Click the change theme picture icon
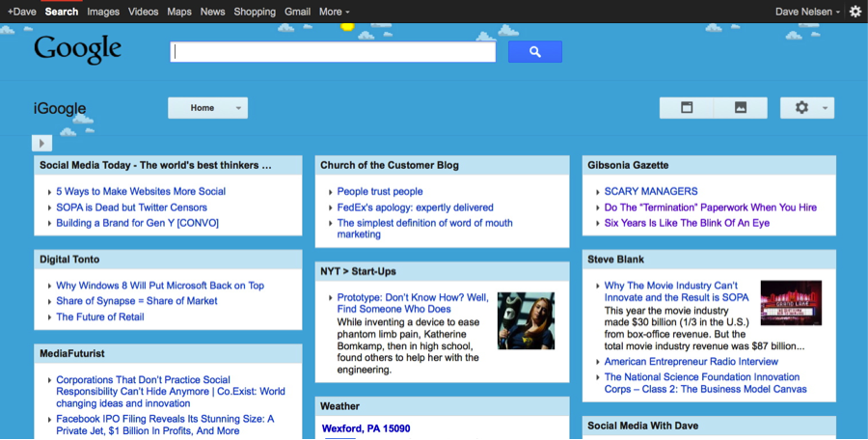This screenshot has height=440, width=868. coord(741,108)
